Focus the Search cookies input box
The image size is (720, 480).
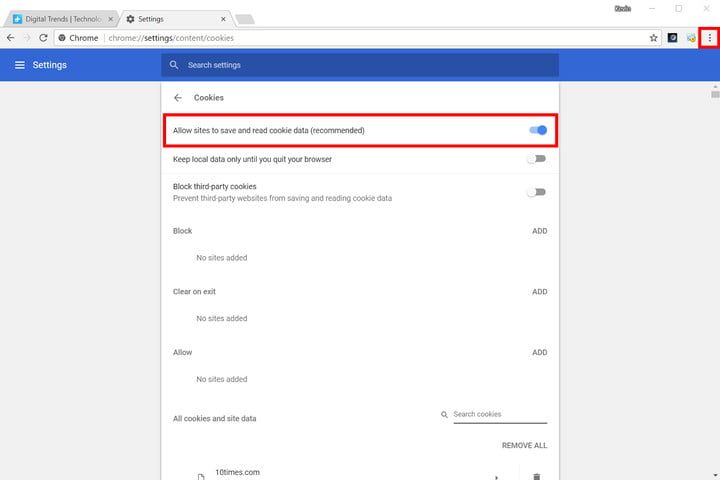tap(498, 414)
